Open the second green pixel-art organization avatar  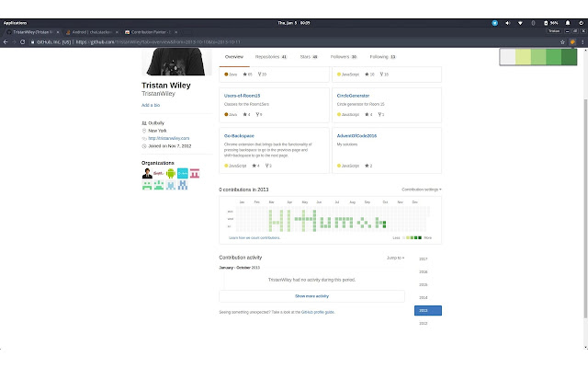click(x=159, y=185)
